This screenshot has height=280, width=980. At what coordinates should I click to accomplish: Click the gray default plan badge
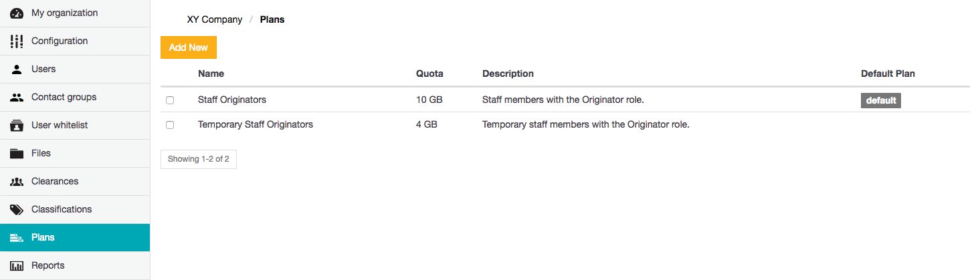880,100
